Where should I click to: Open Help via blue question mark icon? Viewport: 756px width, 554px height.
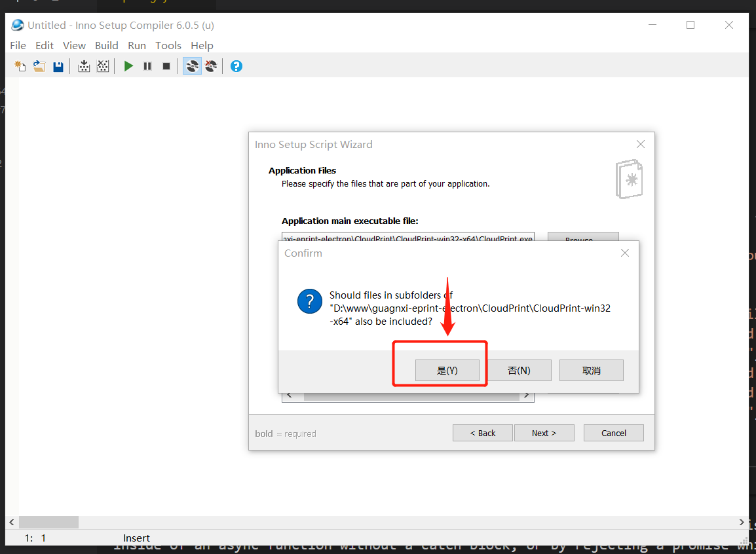pyautogui.click(x=236, y=67)
